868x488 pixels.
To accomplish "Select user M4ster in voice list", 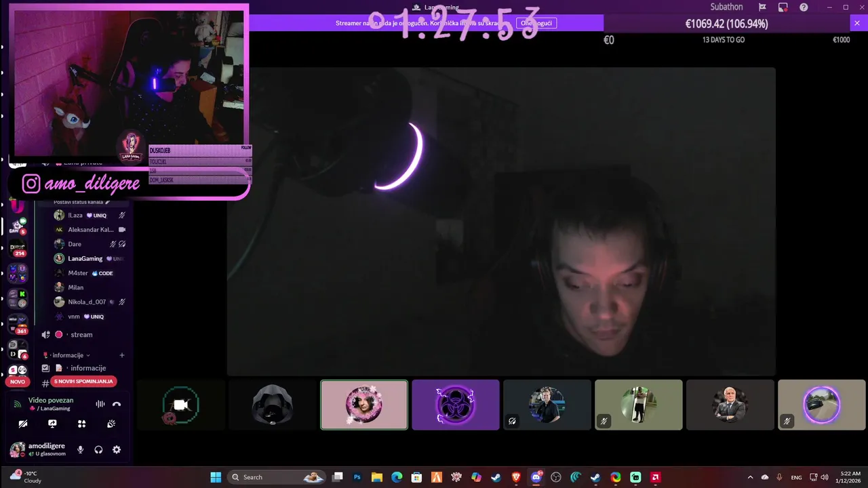I will (x=90, y=273).
